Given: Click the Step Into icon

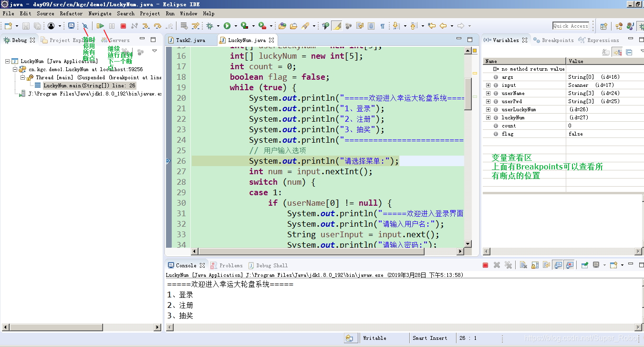Looking at the screenshot, I should click(146, 26).
